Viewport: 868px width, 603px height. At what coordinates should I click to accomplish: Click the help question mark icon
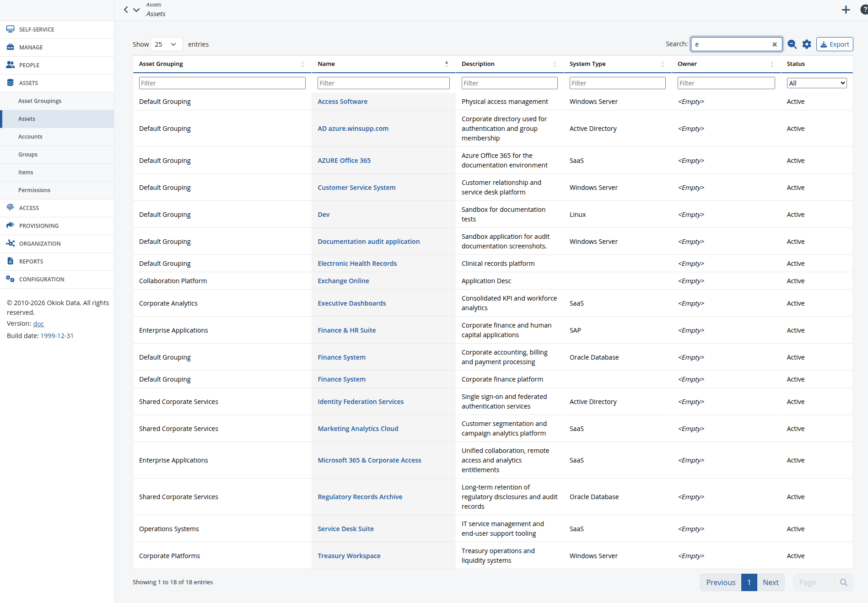(864, 10)
